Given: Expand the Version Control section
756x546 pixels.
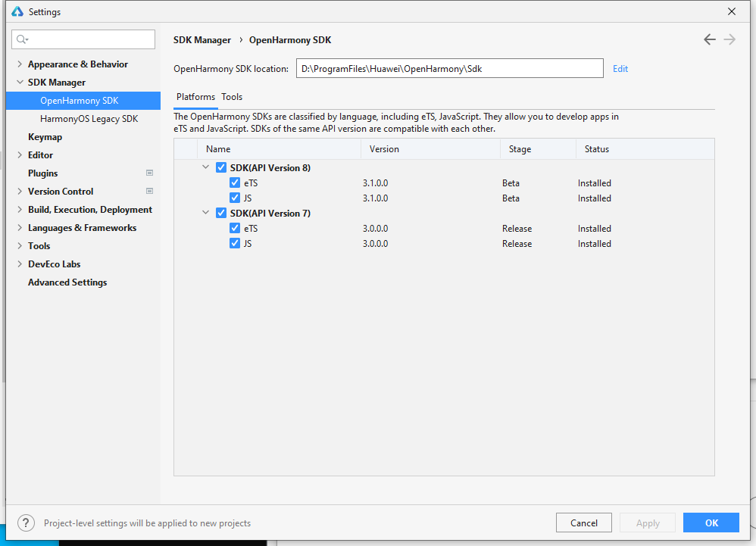Looking at the screenshot, I should point(20,192).
